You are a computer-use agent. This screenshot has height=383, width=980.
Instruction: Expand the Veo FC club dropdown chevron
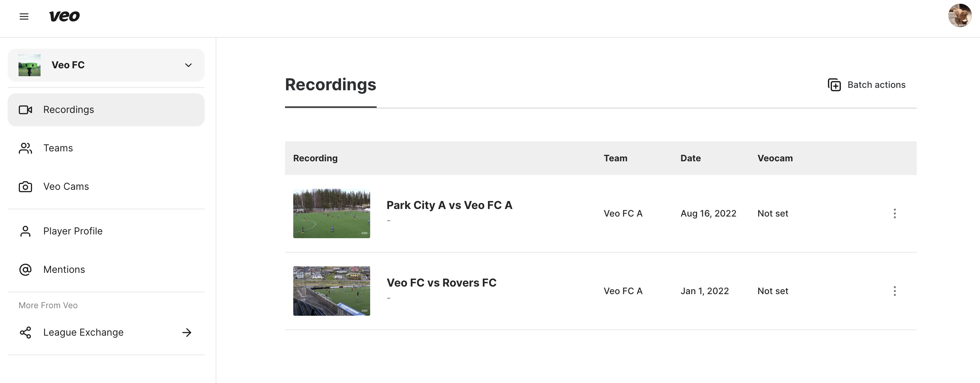(188, 65)
